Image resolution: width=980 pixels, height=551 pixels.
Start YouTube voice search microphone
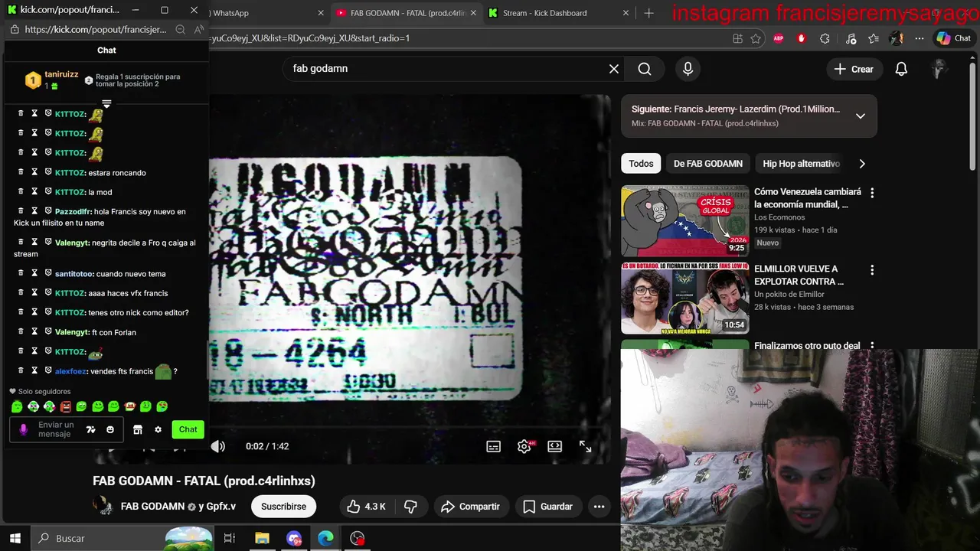tap(688, 69)
